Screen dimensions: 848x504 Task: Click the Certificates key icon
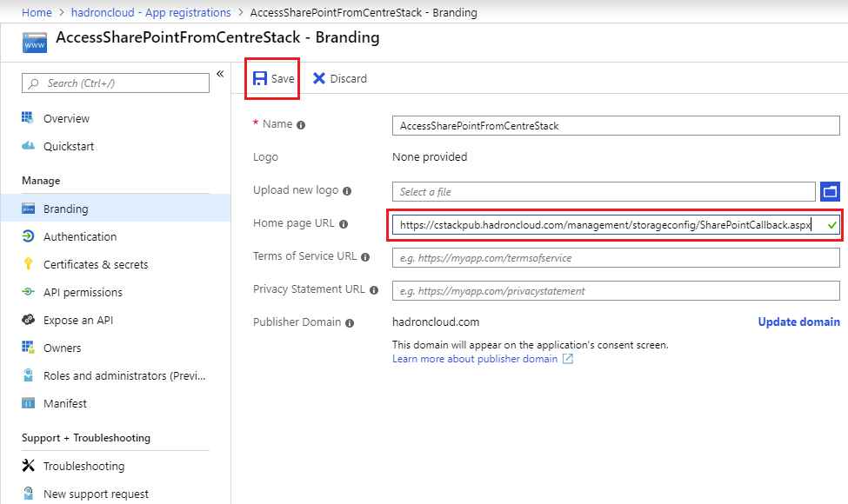coord(28,263)
